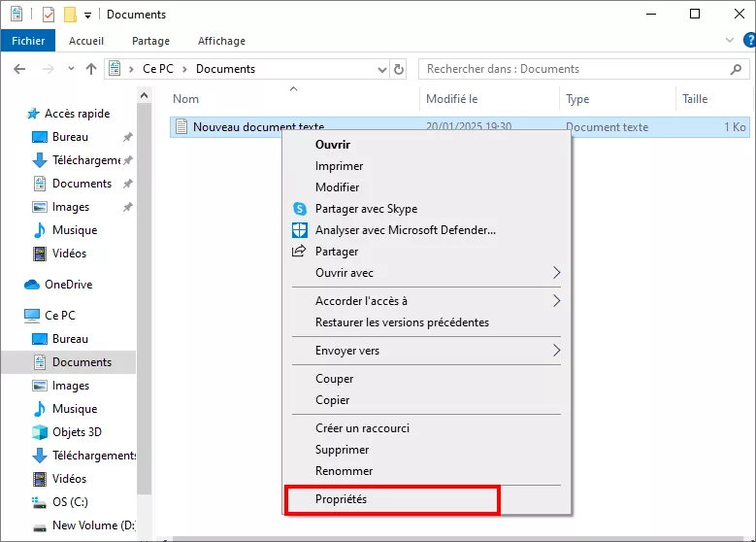
Task: Click the 1 Ko size cell
Action: point(735,127)
